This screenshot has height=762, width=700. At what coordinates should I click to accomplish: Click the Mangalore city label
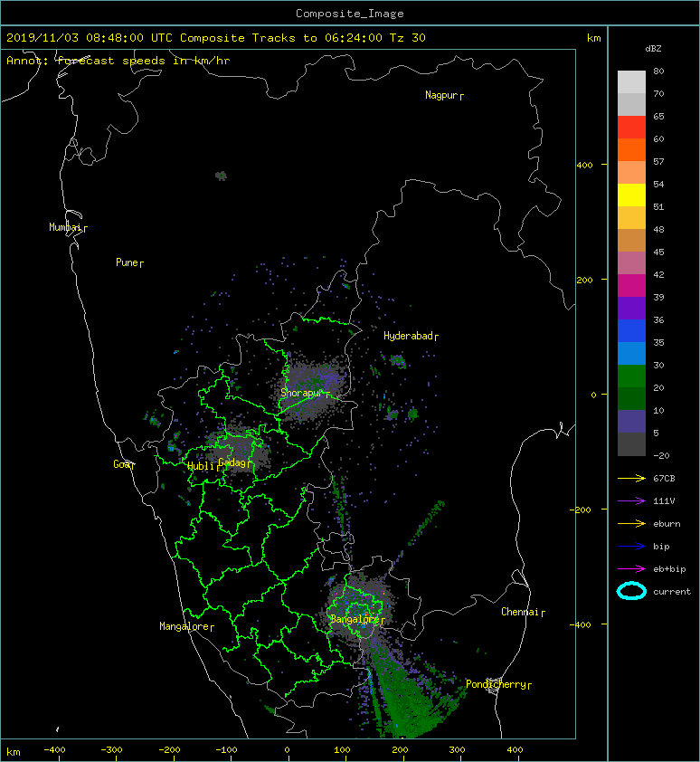click(186, 626)
